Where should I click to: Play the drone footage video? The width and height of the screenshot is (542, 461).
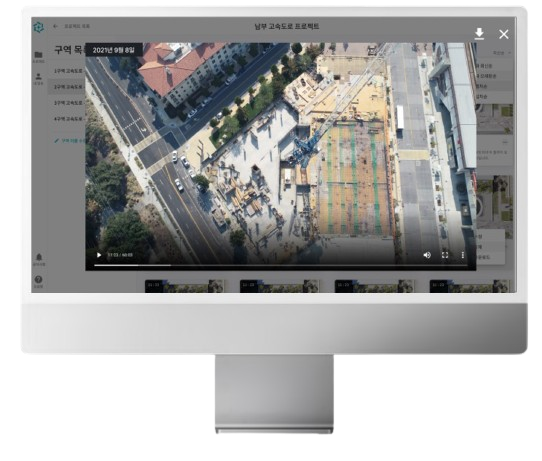99,255
